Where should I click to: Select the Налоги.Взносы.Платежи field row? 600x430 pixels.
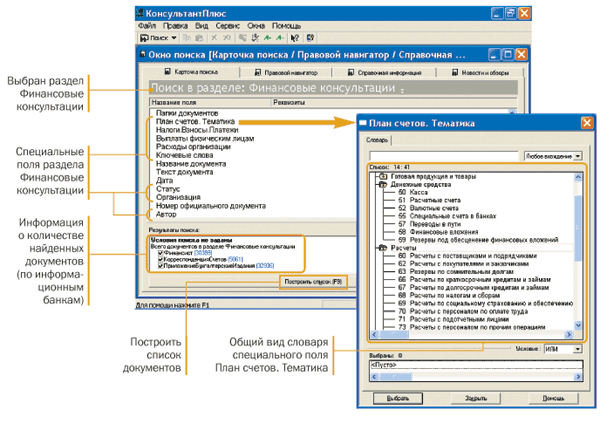click(x=197, y=130)
